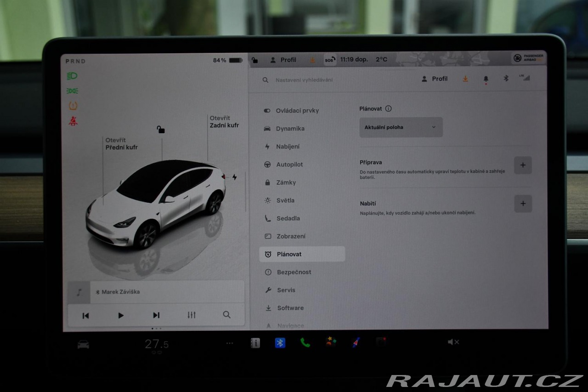Toggle charge port lightning icon by car
The image size is (588, 392).
coord(234,177)
